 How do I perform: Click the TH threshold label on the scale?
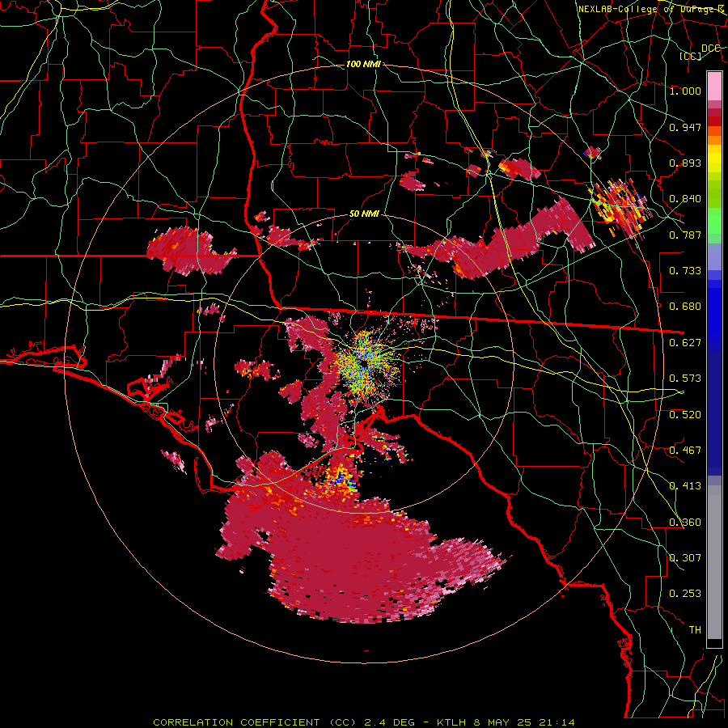[x=695, y=629]
